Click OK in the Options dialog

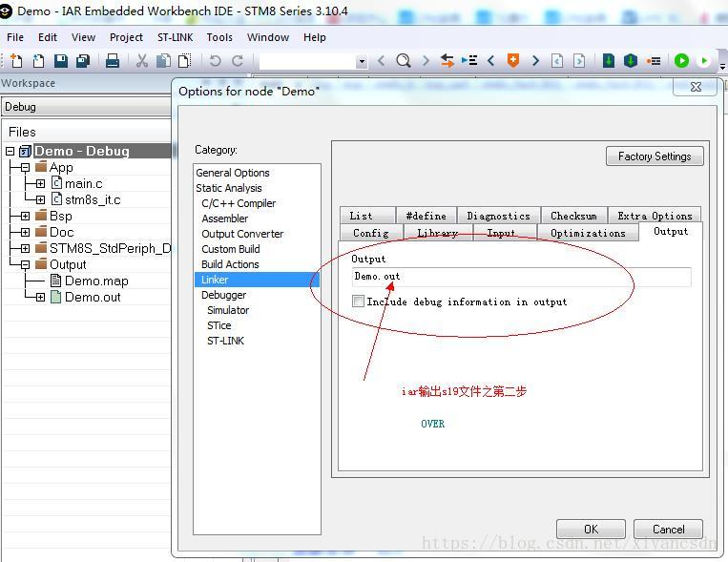591,529
